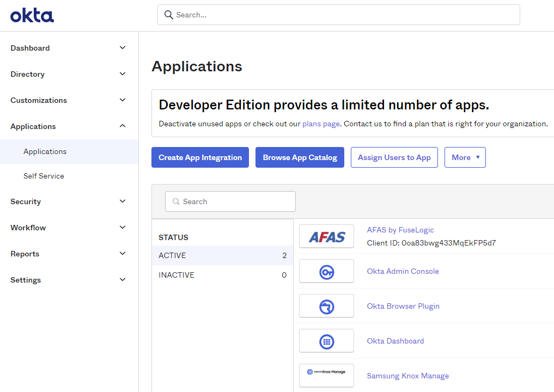554x392 pixels.
Task: Open the Okta Browser Plugin icon tile
Action: (326, 306)
